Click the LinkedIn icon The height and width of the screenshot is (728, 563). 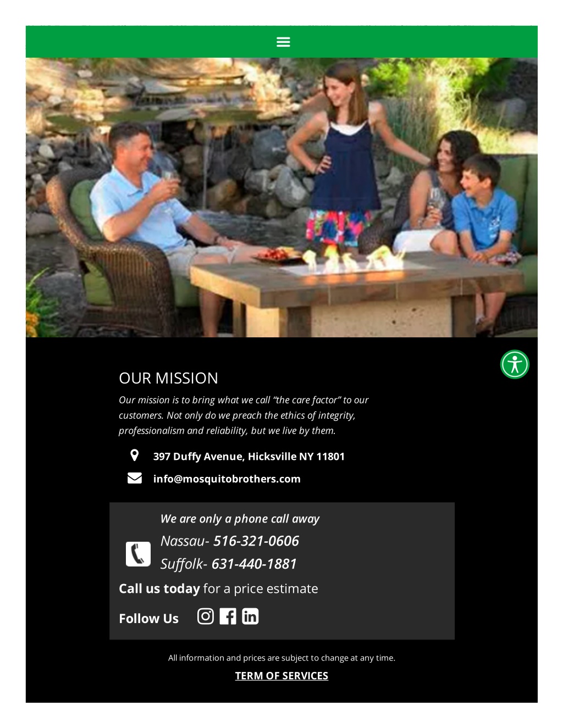pyautogui.click(x=250, y=616)
